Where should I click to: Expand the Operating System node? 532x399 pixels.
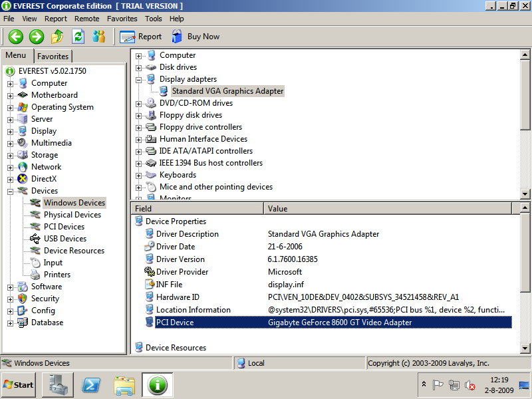(x=10, y=108)
